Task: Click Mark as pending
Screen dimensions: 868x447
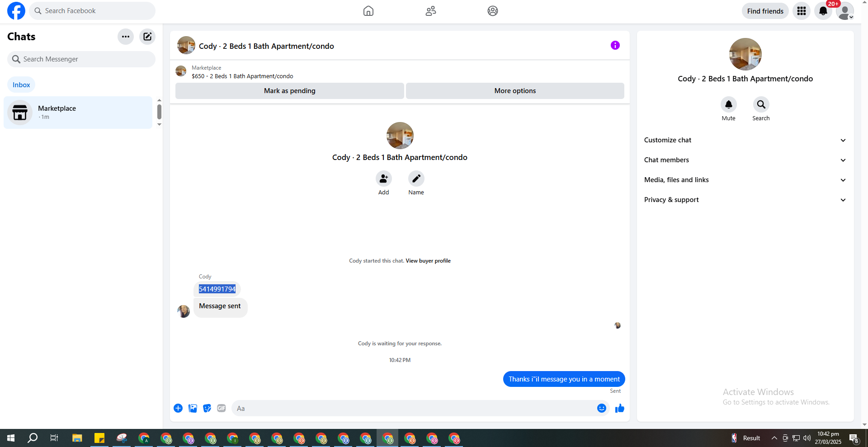Action: click(290, 91)
